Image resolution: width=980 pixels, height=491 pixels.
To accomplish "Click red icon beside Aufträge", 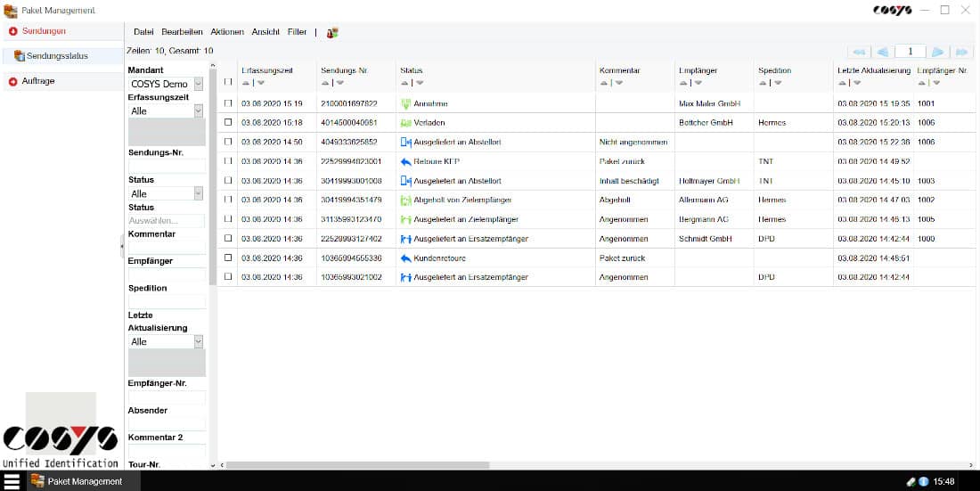I will 13,81.
